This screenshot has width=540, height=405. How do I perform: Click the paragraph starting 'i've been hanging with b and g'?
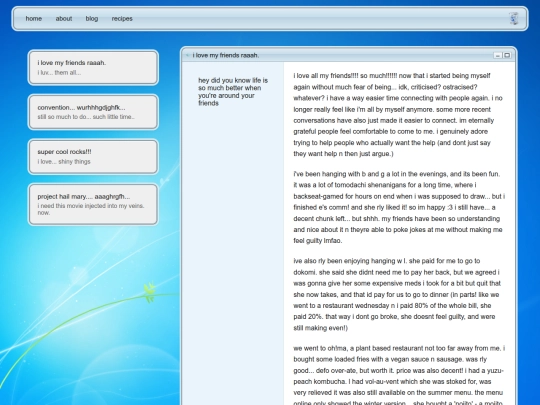click(399, 207)
